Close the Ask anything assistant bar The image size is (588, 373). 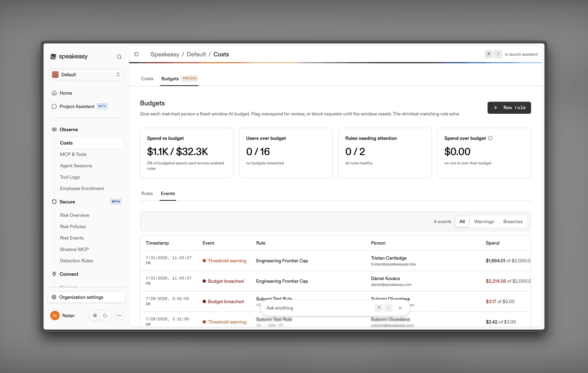pyautogui.click(x=400, y=308)
